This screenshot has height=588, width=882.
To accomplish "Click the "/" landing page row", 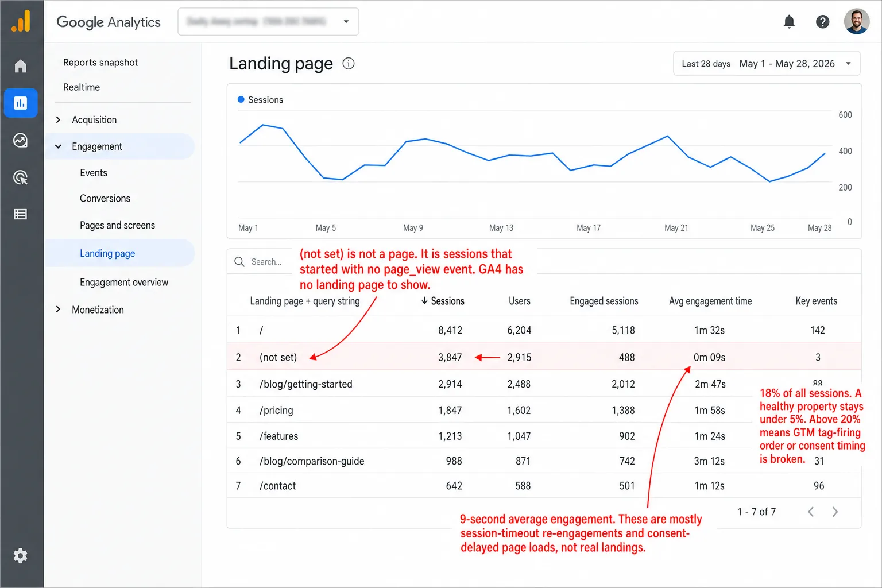I will [x=544, y=330].
